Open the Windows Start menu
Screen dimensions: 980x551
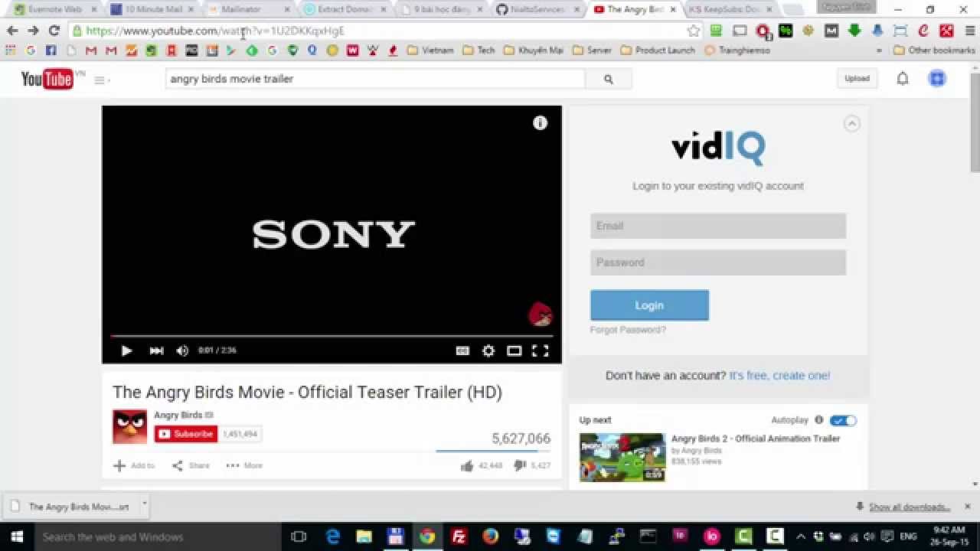(x=17, y=536)
